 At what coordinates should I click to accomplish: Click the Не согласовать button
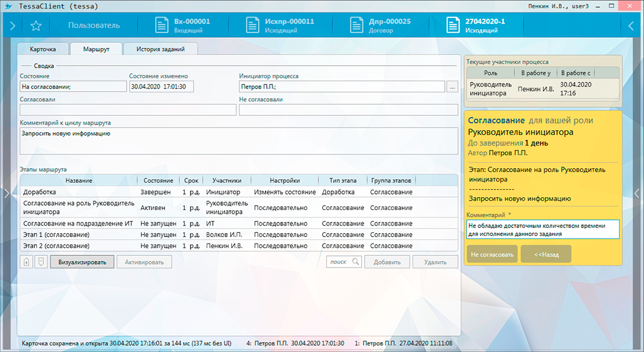click(491, 254)
